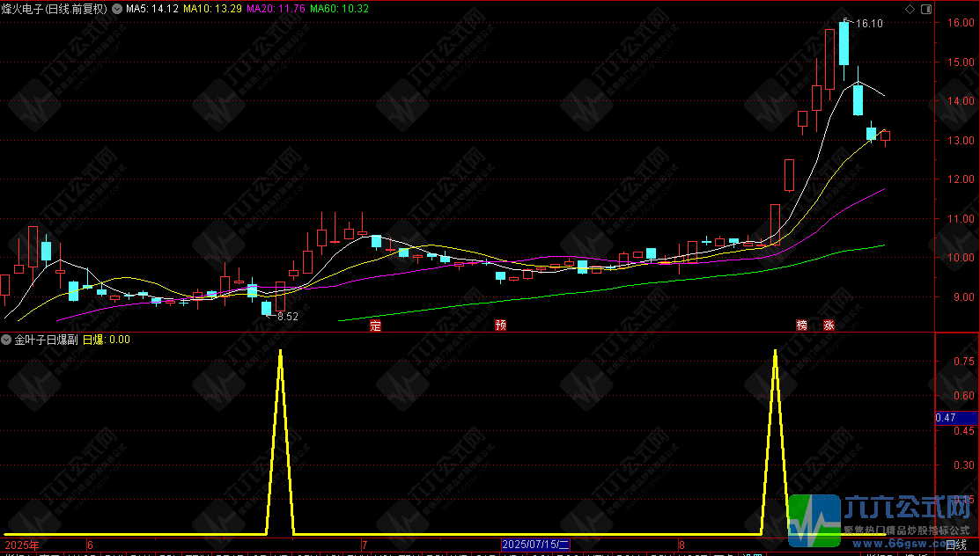Click the last red candle near 13.00
980x556 pixels.
click(885, 136)
